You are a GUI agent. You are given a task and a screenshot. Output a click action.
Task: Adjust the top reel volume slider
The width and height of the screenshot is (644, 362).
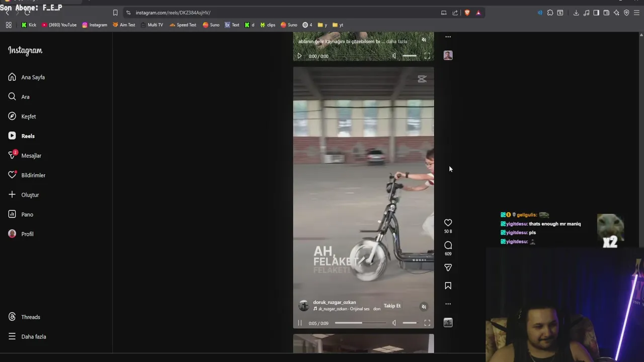point(410,56)
